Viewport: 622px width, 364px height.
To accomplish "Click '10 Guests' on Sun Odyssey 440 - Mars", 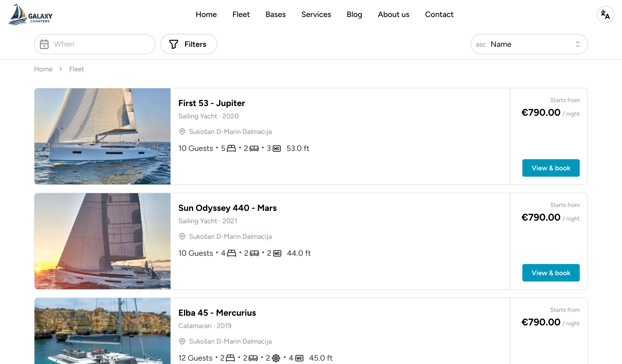I will pos(196,253).
